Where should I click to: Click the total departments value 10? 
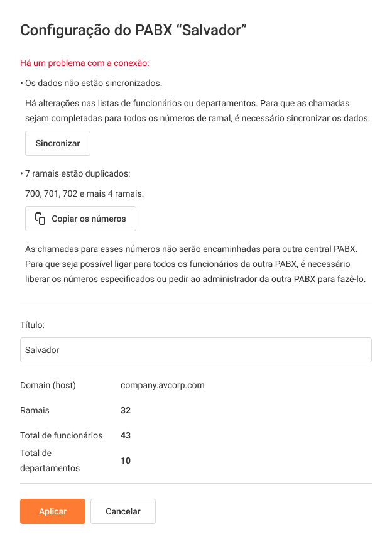point(126,460)
